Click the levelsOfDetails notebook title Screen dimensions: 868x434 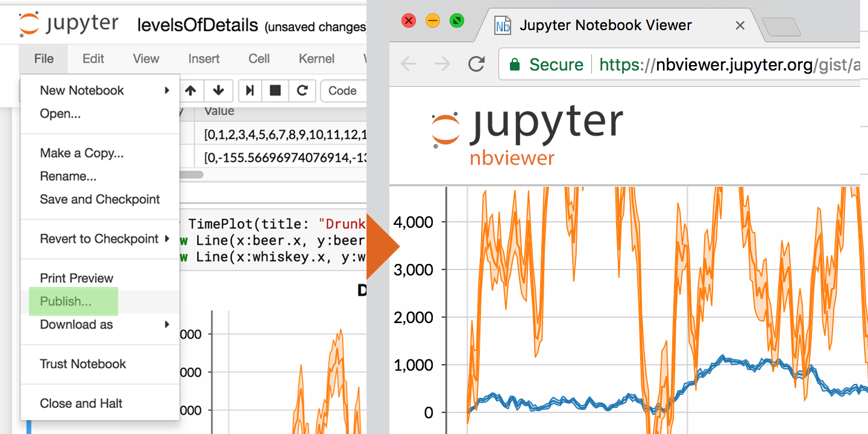pyautogui.click(x=198, y=25)
